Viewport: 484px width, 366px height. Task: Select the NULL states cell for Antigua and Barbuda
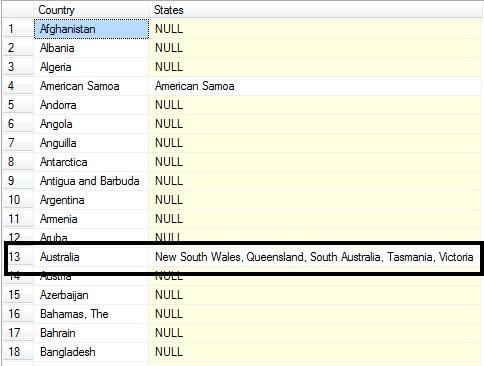pyautogui.click(x=315, y=181)
